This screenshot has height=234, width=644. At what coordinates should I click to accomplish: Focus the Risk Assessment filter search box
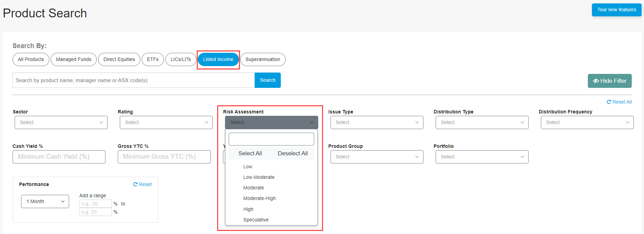[x=271, y=139]
